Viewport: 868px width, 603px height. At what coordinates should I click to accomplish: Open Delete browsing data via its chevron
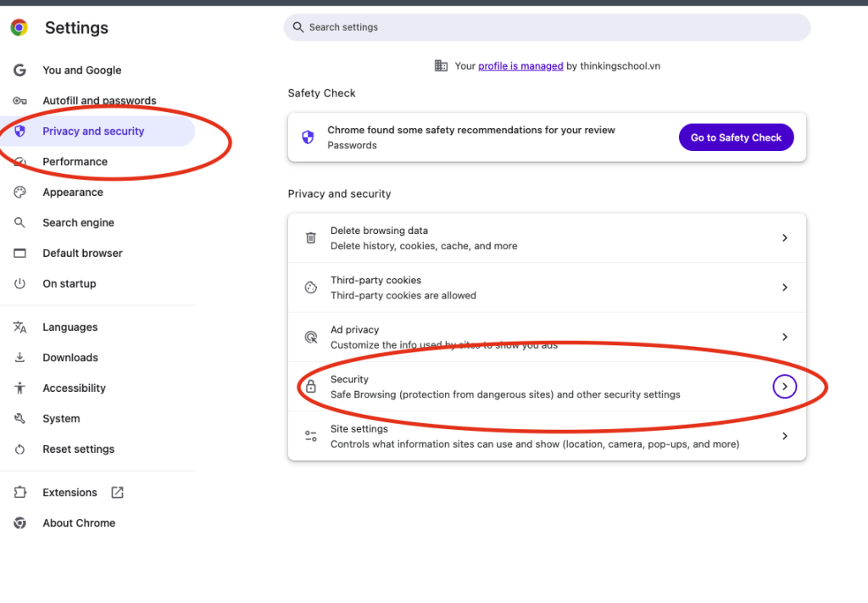[785, 238]
